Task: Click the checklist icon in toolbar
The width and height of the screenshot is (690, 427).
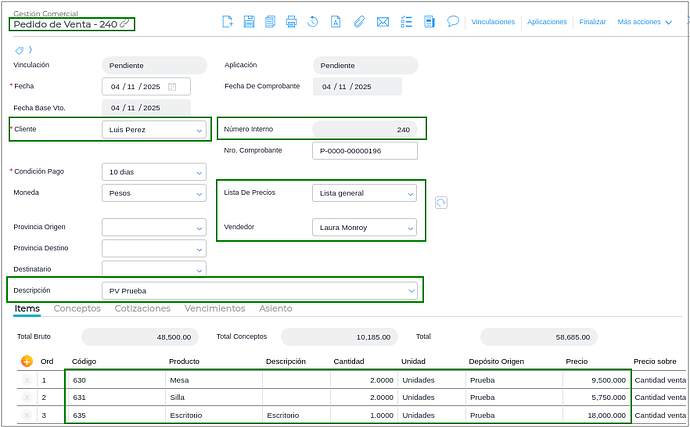Action: (x=406, y=21)
